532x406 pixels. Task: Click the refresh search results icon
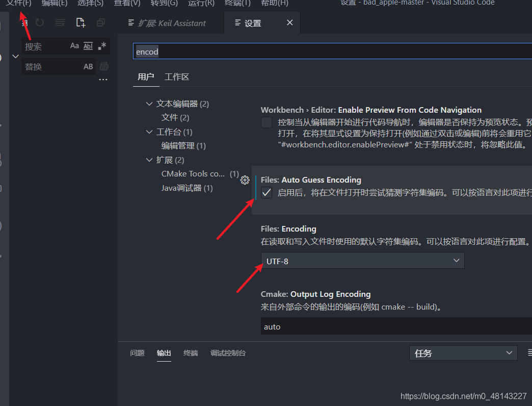point(40,22)
